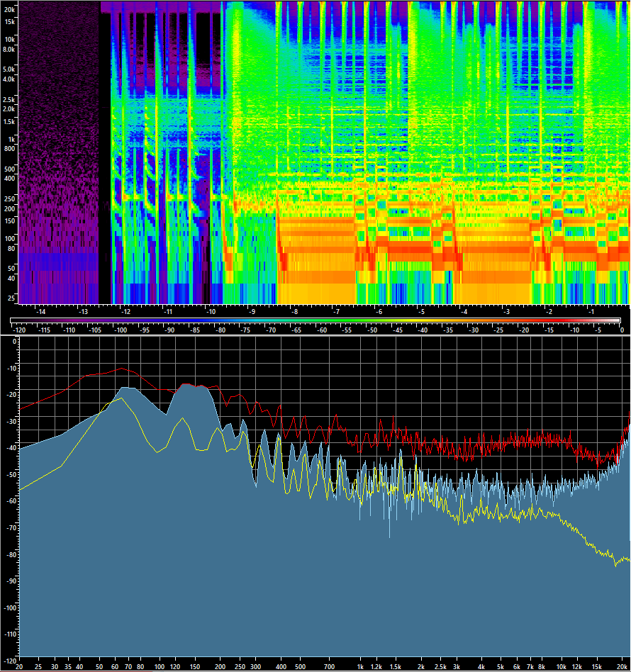Select the -100 label on spectrum dB axis

10,607
